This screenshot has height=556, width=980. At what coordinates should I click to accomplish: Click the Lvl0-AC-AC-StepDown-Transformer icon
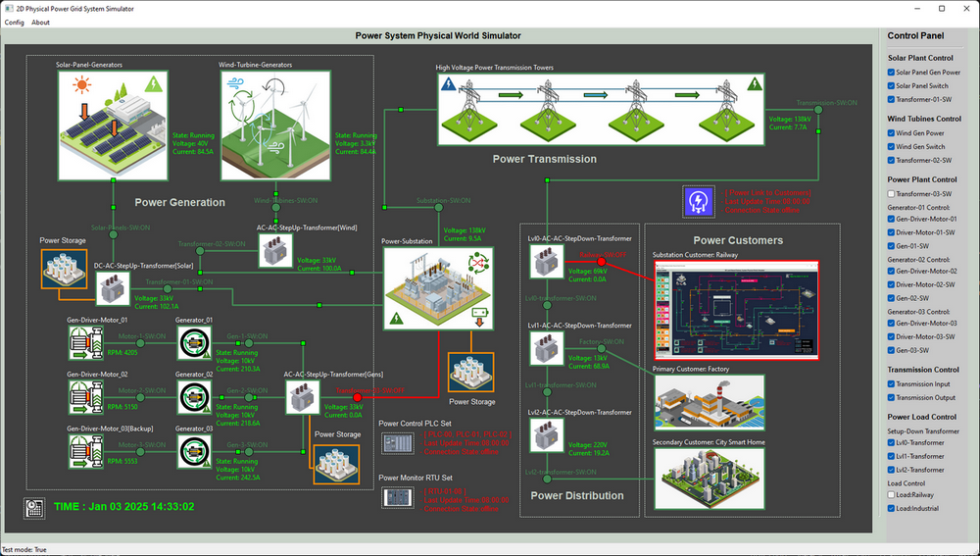(547, 262)
